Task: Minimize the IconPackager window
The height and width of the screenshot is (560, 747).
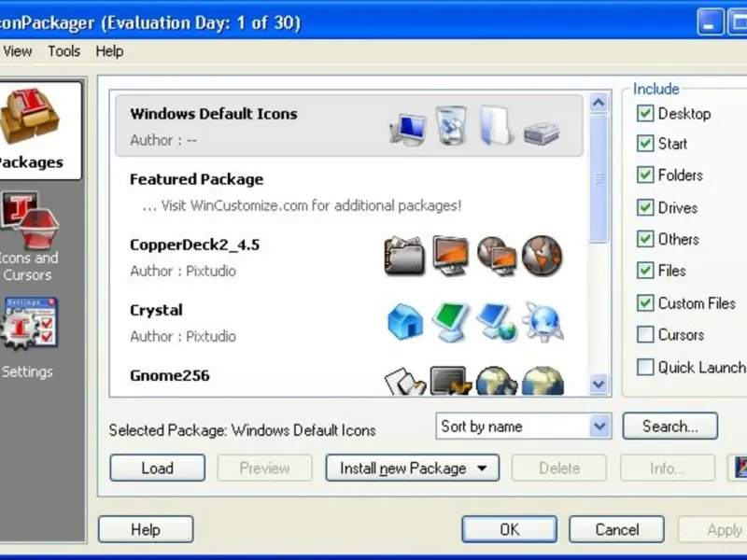Action: (711, 22)
